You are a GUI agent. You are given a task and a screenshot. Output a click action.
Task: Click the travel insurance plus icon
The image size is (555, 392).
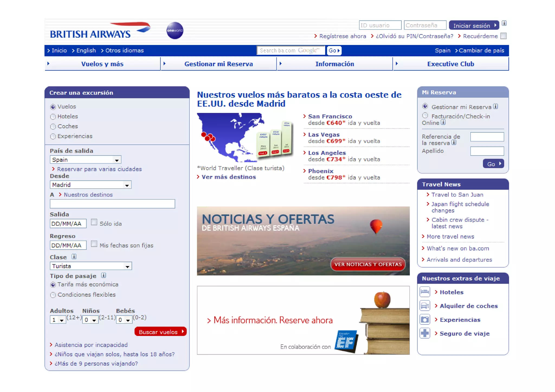[x=425, y=333]
